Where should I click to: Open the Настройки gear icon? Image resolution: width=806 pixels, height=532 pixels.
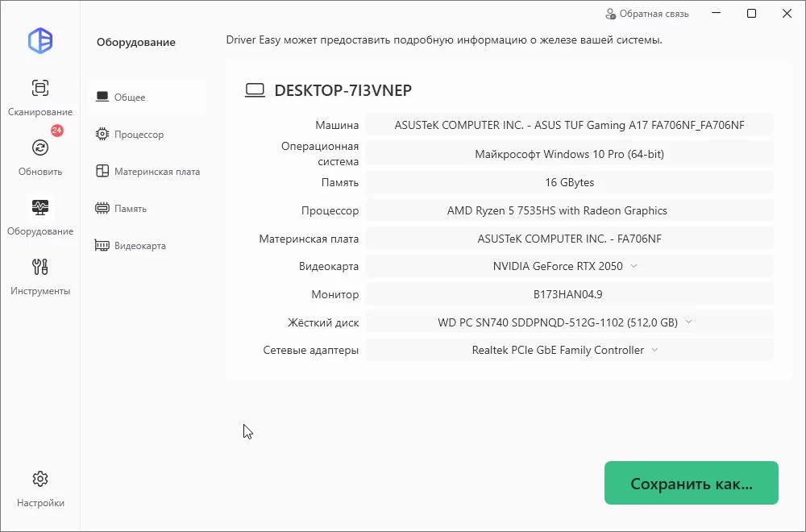coord(40,479)
